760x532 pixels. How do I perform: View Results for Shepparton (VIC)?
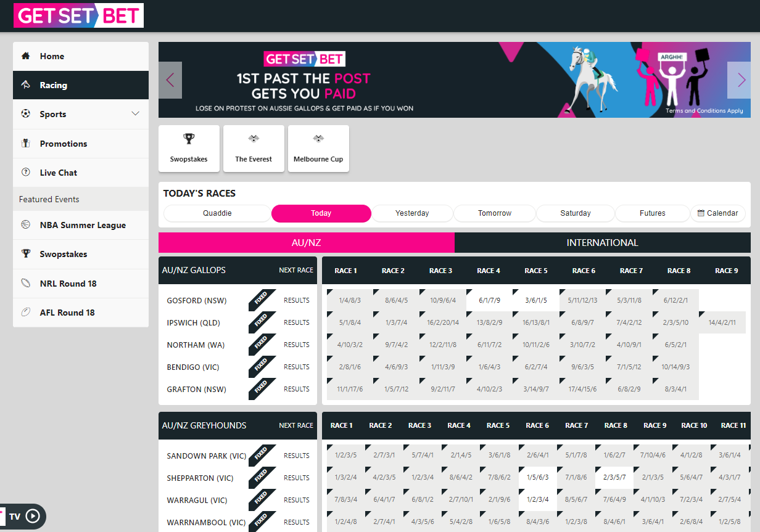(x=297, y=478)
